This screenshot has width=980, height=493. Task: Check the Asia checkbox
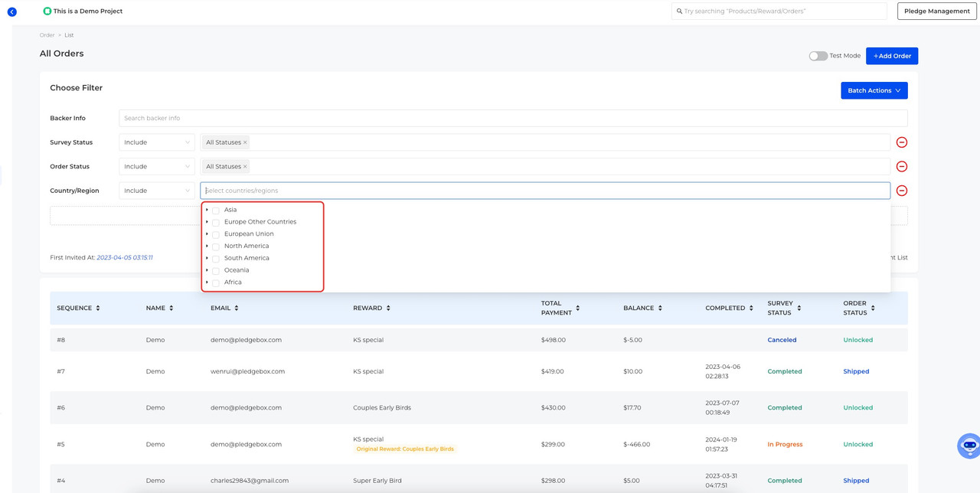click(216, 210)
